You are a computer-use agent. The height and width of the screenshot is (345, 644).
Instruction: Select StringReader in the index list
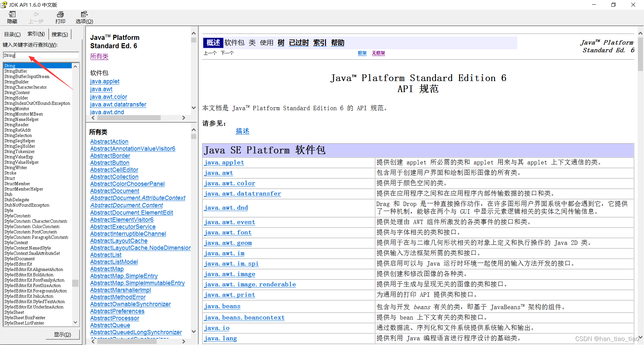tap(16, 125)
